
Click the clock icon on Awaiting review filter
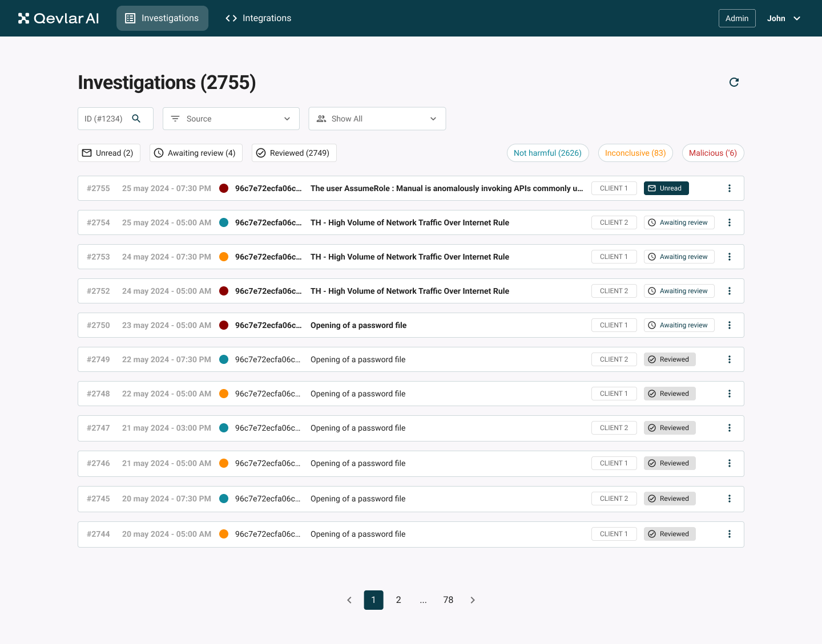(158, 153)
